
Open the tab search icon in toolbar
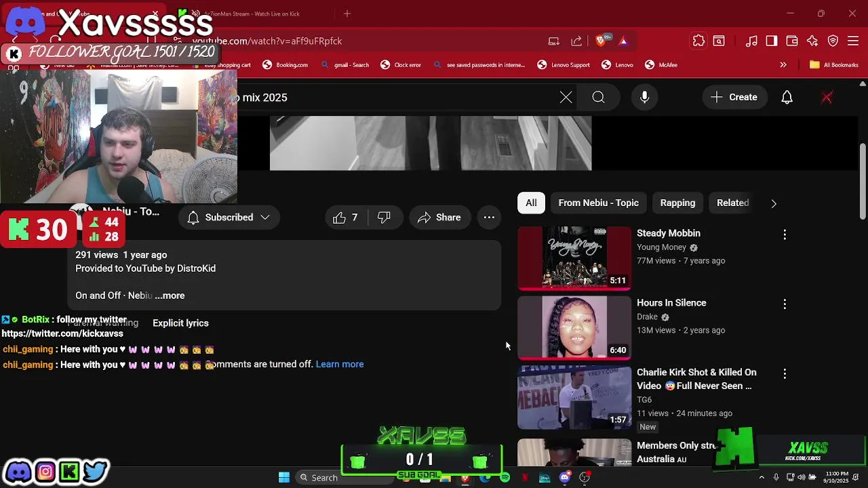(719, 41)
